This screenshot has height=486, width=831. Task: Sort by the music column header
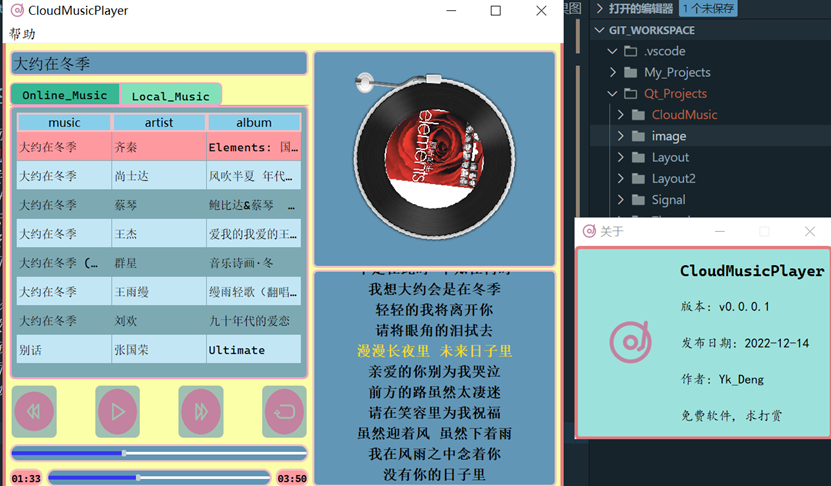64,122
